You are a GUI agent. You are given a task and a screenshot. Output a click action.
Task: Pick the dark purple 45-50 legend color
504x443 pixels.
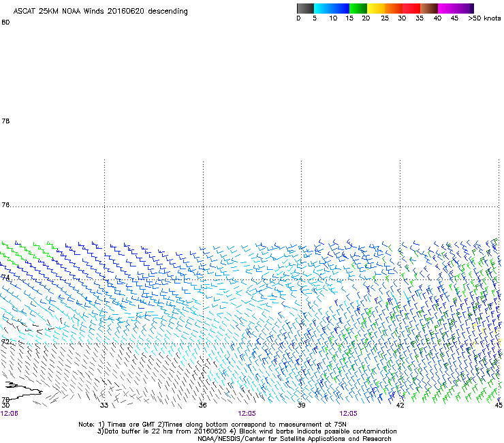tap(464, 8)
